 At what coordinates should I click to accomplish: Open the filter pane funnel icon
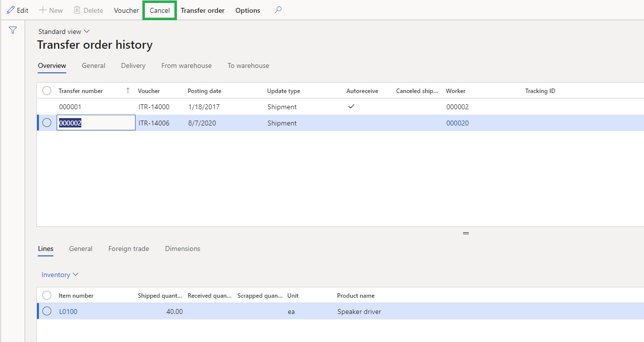coord(13,31)
